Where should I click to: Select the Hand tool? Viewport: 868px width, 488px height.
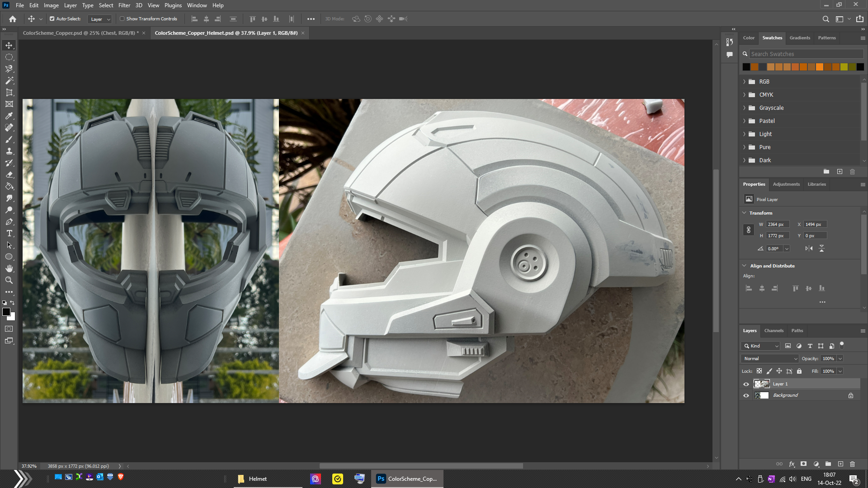[9, 268]
